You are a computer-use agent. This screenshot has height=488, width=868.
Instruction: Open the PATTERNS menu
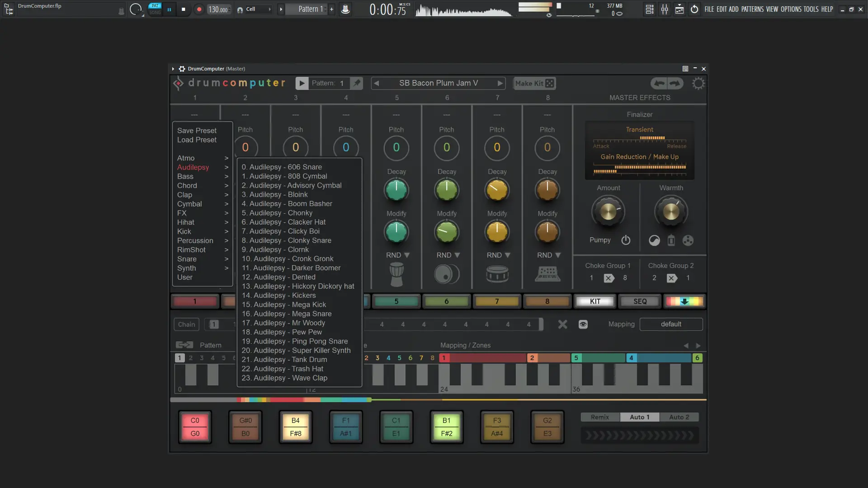click(x=752, y=9)
